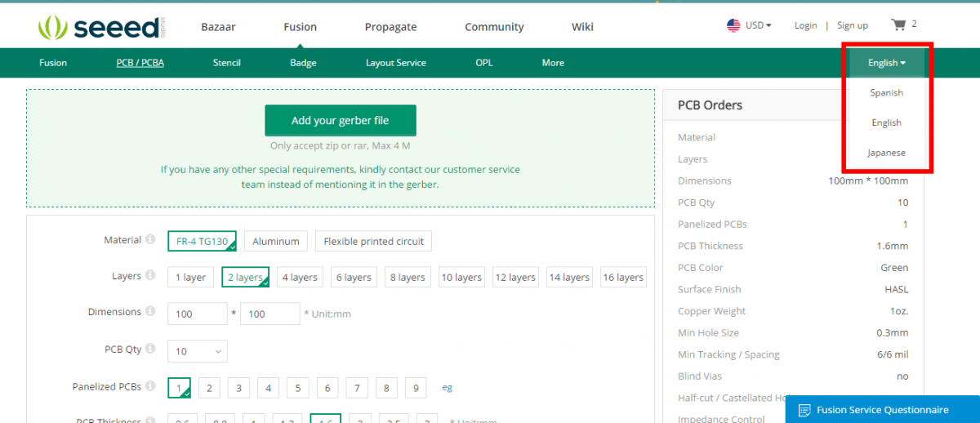Click the info icon next to Dimensions
This screenshot has width=980, height=423.
point(150,312)
